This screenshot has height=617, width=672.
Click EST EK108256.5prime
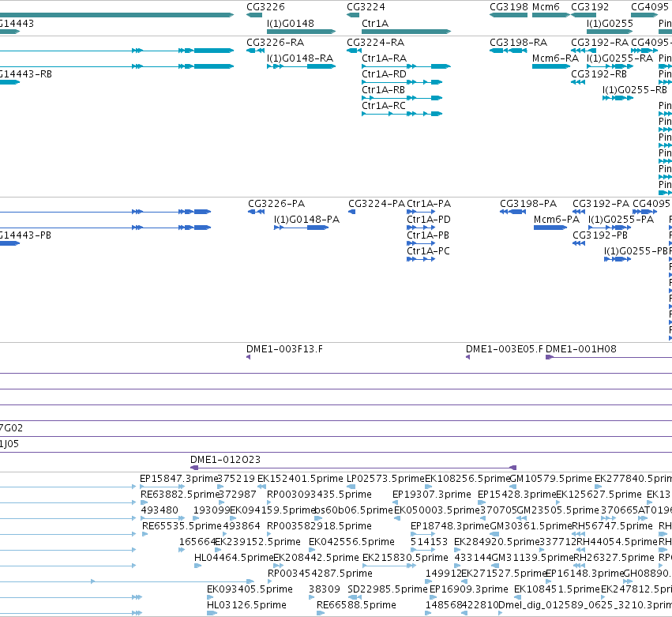point(467,479)
